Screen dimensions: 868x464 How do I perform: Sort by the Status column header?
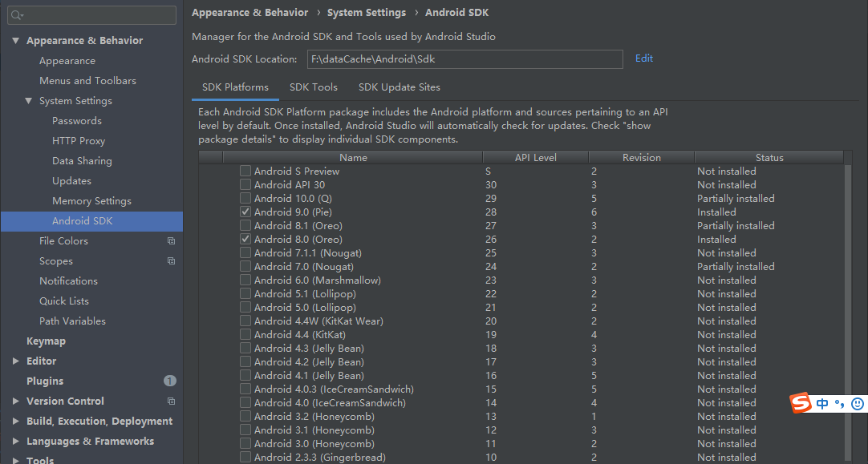tap(769, 158)
